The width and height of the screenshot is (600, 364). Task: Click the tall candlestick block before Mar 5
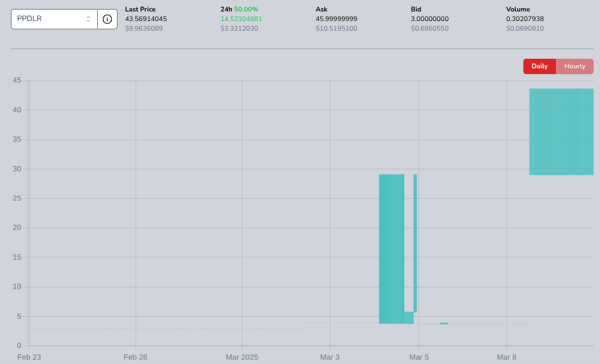click(x=392, y=249)
